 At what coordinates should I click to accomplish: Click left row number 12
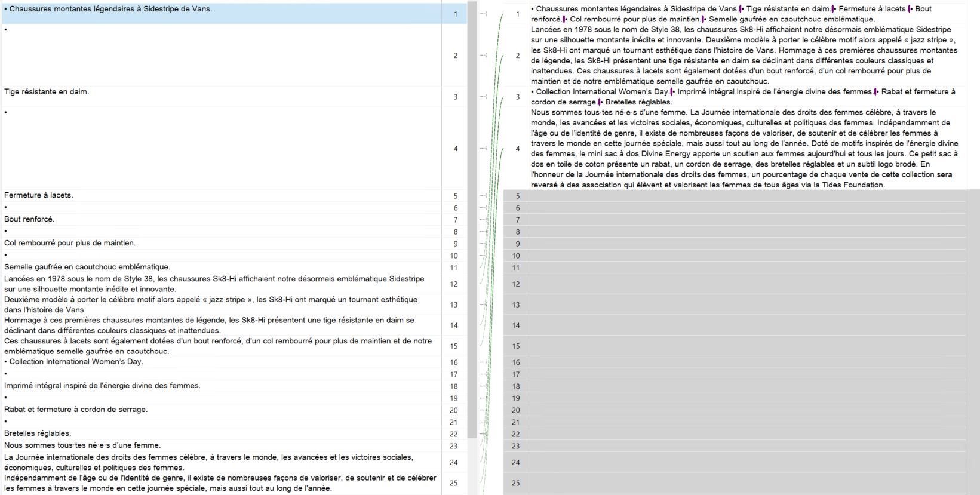point(454,284)
